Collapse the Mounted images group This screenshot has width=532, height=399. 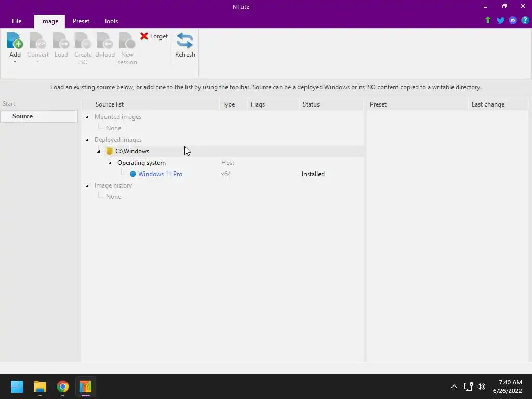[87, 117]
